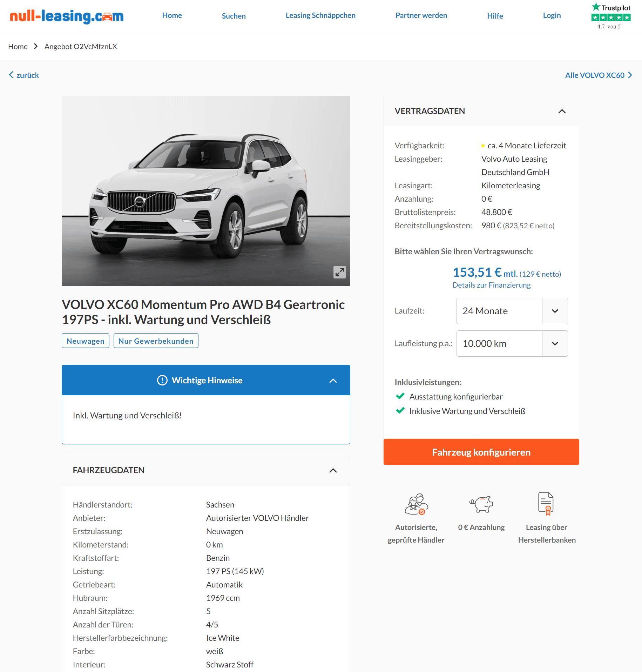
Task: Open the Laufleistung 10.000 km dropdown
Action: tap(512, 343)
